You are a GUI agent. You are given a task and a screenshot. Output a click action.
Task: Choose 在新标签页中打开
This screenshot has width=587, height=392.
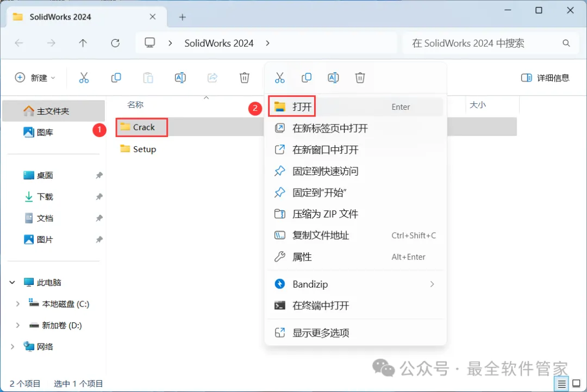coord(355,128)
